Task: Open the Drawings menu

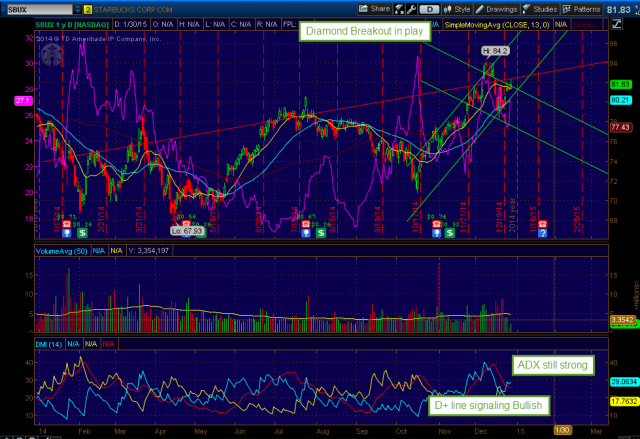Action: click(496, 9)
